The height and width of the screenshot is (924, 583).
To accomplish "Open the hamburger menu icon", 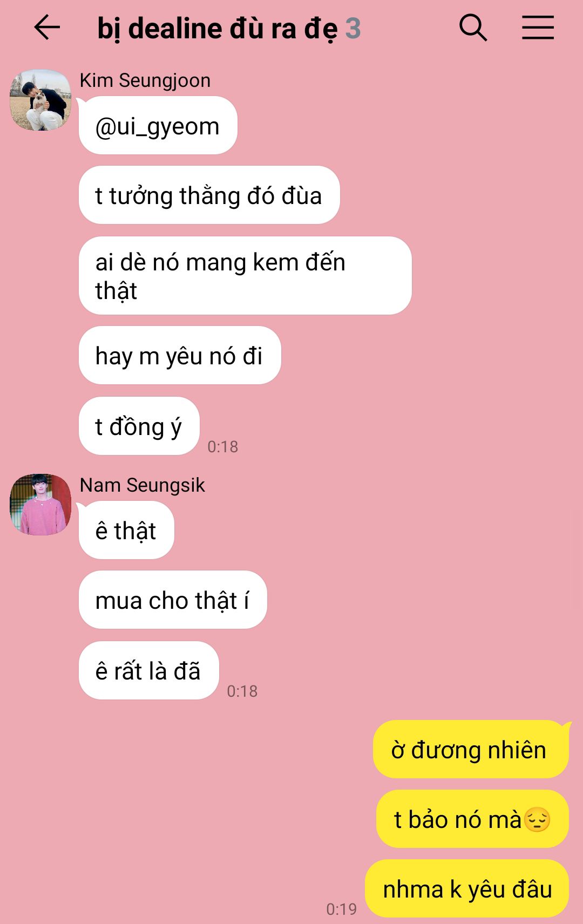I will pyautogui.click(x=538, y=28).
